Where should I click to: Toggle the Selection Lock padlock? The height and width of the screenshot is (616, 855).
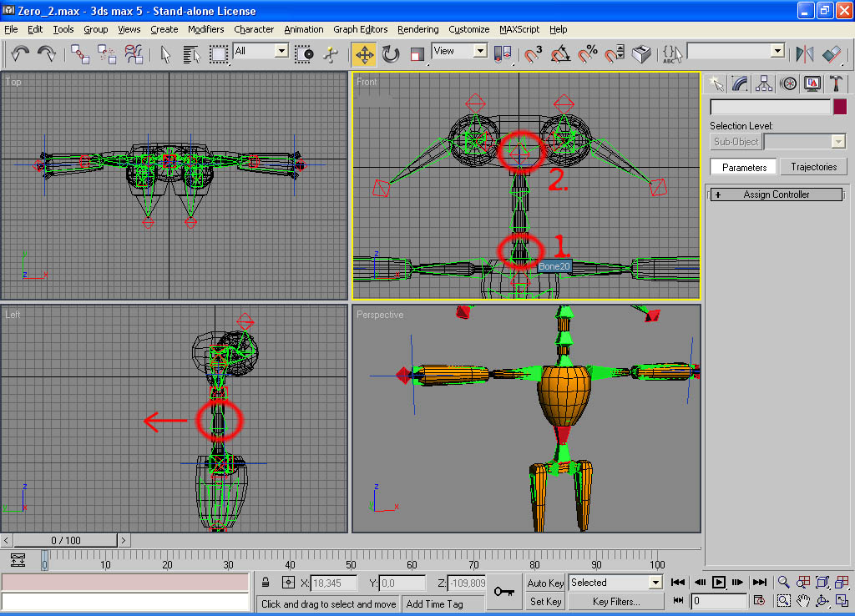266,583
